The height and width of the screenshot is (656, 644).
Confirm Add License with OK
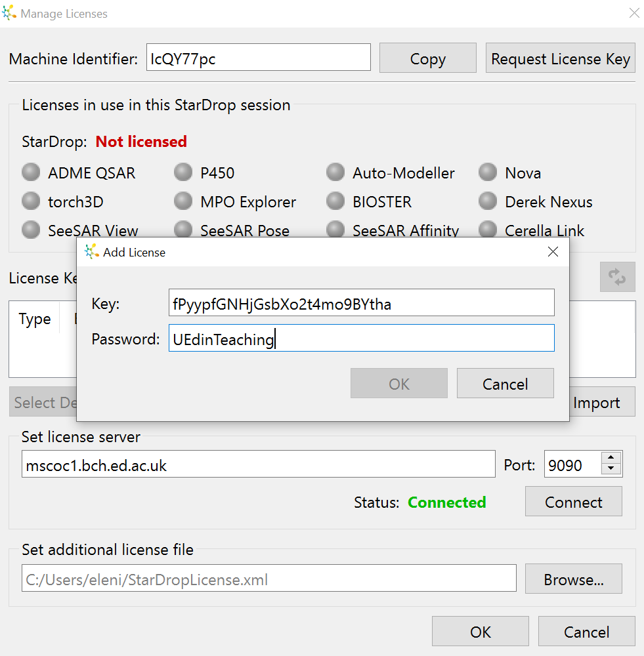pyautogui.click(x=399, y=383)
